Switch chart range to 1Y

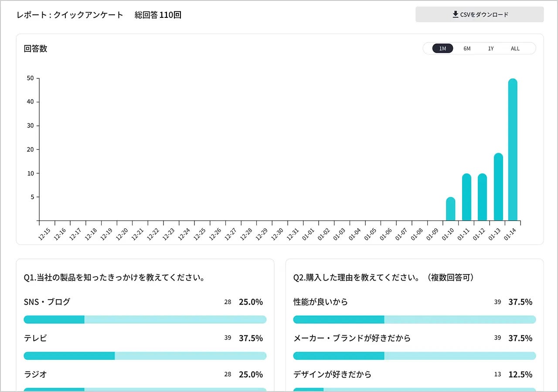491,48
